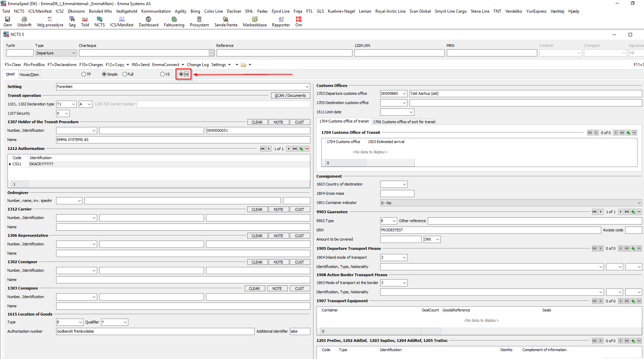The image size is (644, 359).
Task: Choose the Full radio button
Action: coord(125,74)
